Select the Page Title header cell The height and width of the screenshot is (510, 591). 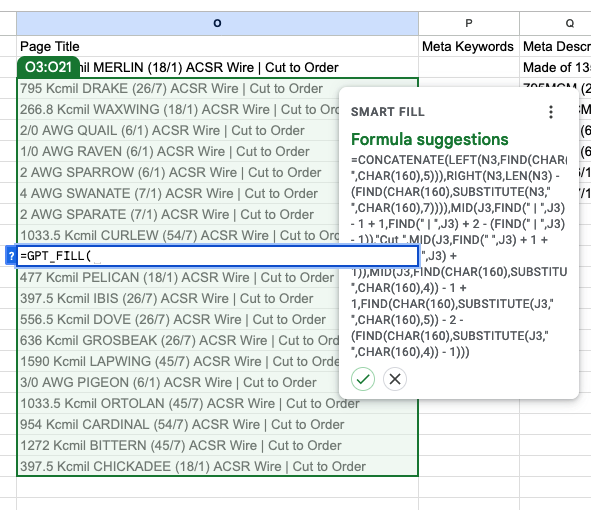coord(217,46)
